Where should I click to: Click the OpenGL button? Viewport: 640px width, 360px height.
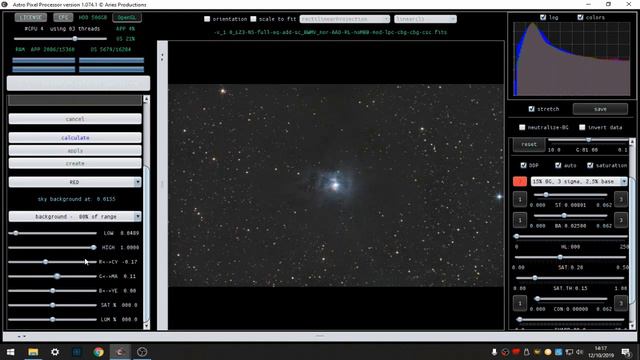click(x=127, y=18)
